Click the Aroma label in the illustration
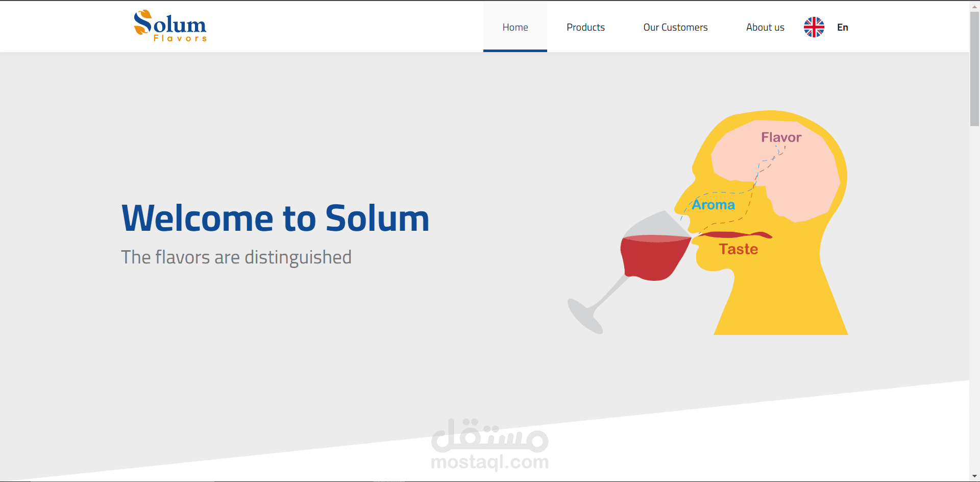The image size is (980, 482). pos(713,204)
